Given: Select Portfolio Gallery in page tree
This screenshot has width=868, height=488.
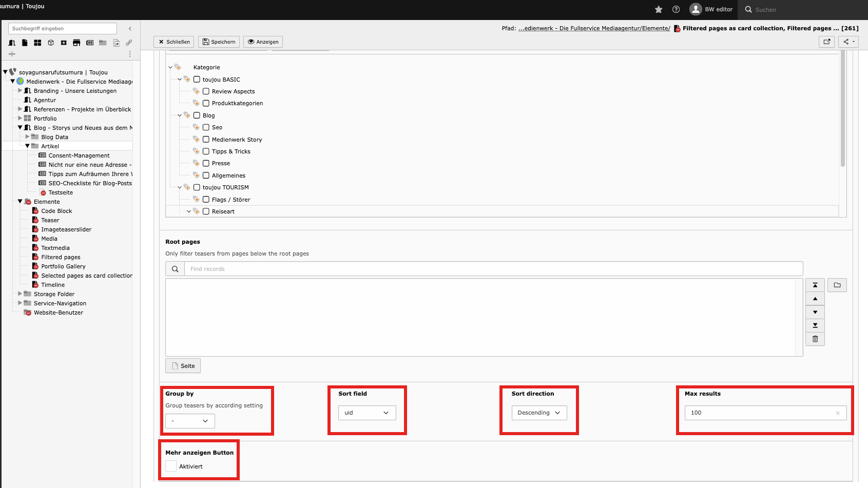Looking at the screenshot, I should click(63, 266).
